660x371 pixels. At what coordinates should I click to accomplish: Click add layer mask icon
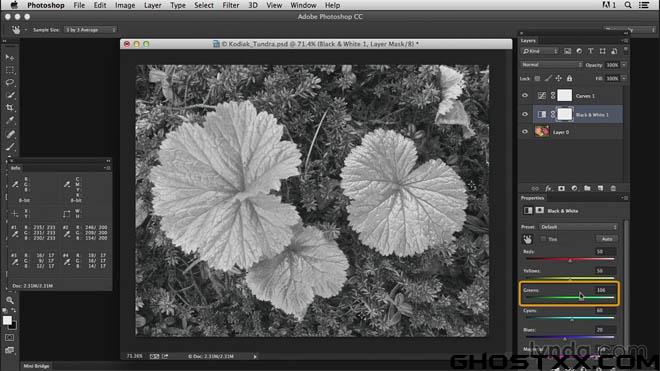coord(561,188)
